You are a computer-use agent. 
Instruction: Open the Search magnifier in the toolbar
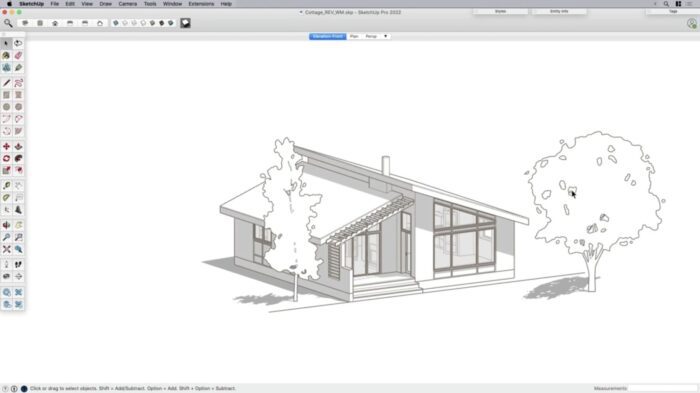point(8,23)
